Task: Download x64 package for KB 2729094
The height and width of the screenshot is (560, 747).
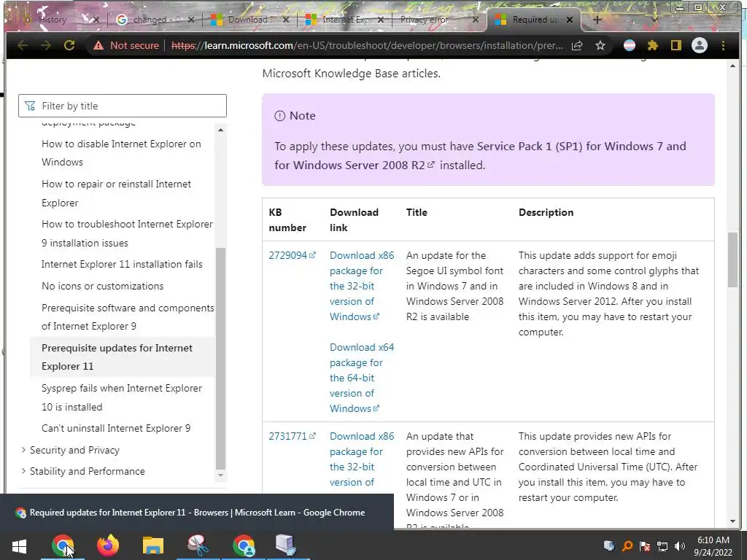Action: tap(362, 378)
